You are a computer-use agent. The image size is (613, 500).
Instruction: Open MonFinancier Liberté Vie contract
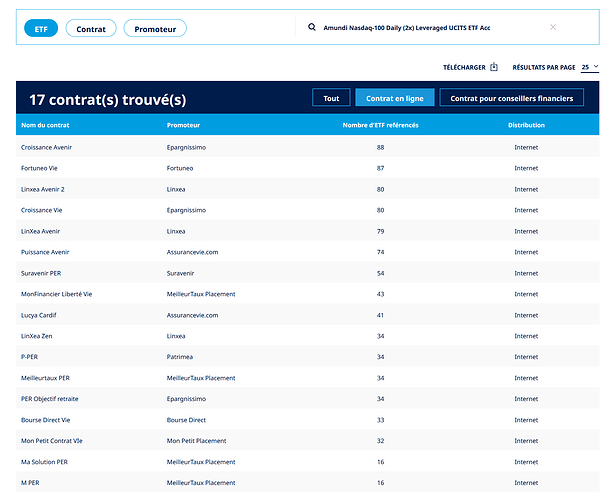click(57, 294)
